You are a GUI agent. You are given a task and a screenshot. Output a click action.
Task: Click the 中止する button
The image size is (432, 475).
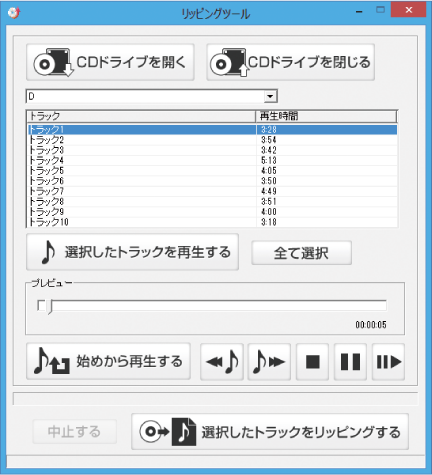pyautogui.click(x=75, y=432)
